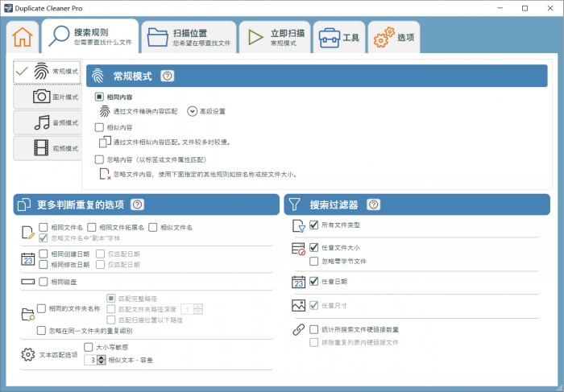Toggle 任意尺寸 checkbox
The image size is (564, 392).
(x=313, y=305)
